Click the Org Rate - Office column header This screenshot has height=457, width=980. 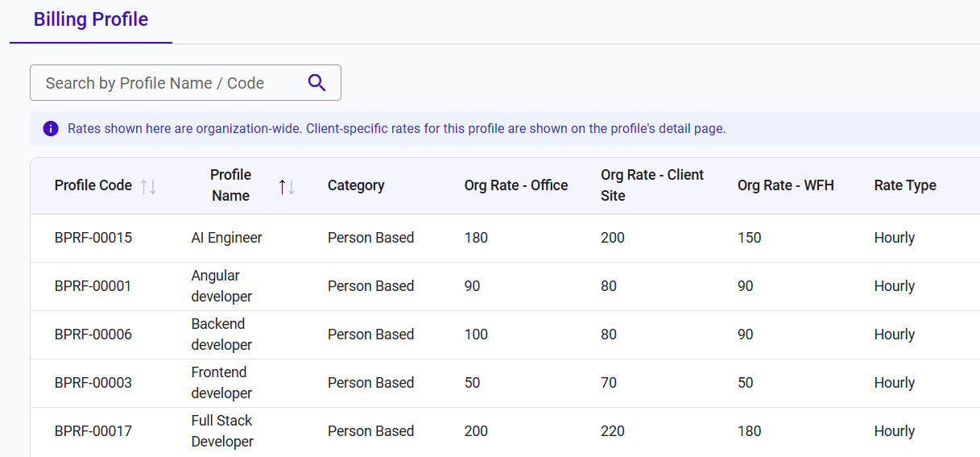[x=516, y=185]
